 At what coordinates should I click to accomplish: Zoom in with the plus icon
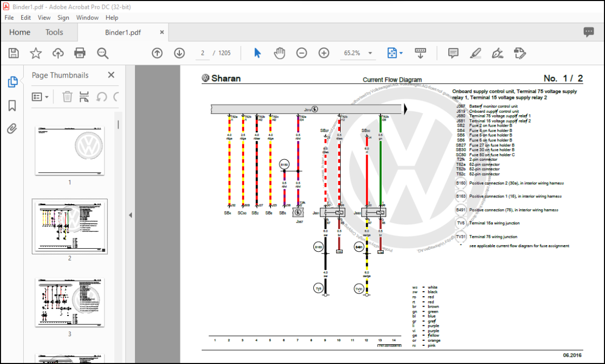[324, 53]
